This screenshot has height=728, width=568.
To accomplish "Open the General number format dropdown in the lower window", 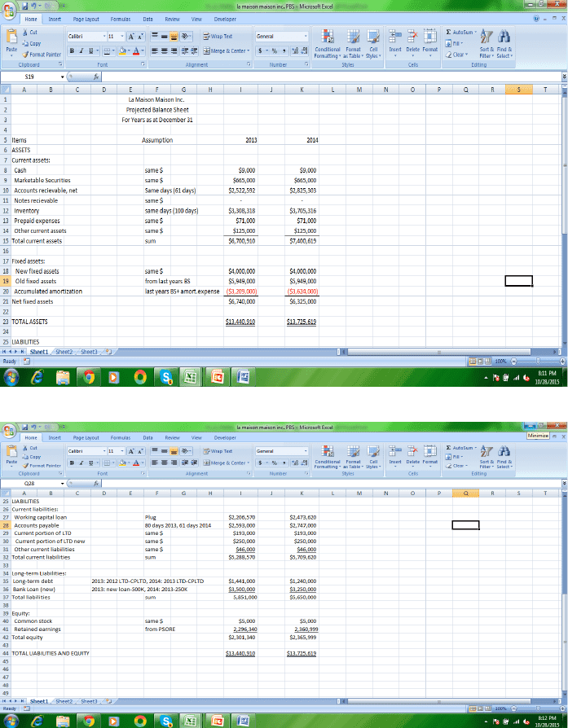I will [306, 451].
